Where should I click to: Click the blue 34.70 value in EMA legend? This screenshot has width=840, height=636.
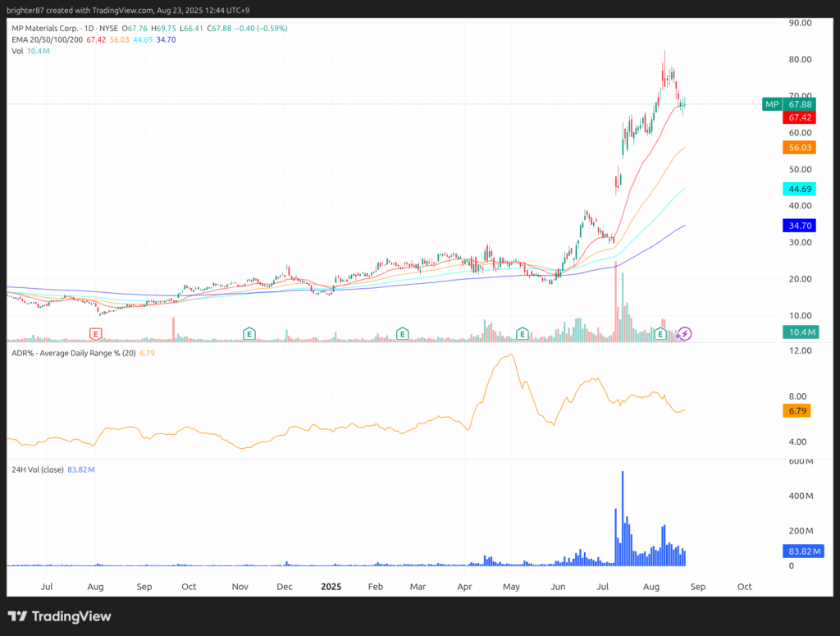(x=166, y=39)
